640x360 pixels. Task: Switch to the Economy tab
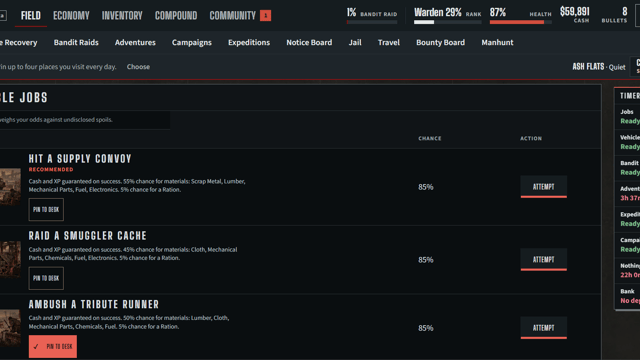click(71, 16)
